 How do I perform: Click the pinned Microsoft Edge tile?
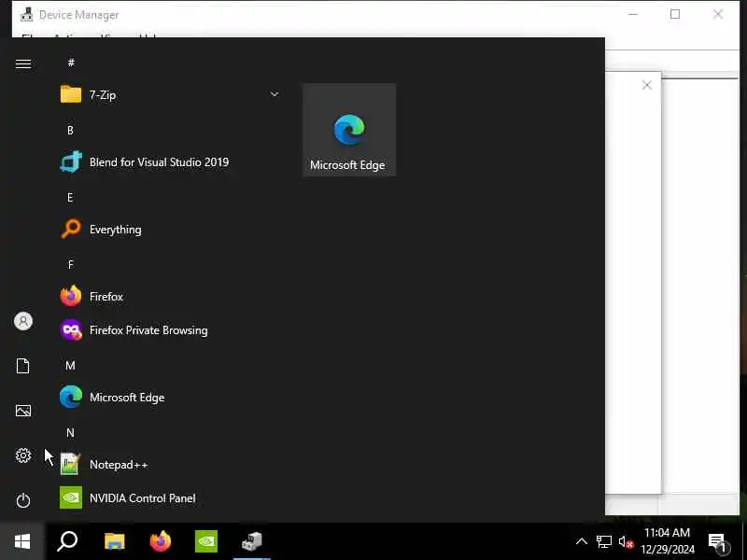349,130
